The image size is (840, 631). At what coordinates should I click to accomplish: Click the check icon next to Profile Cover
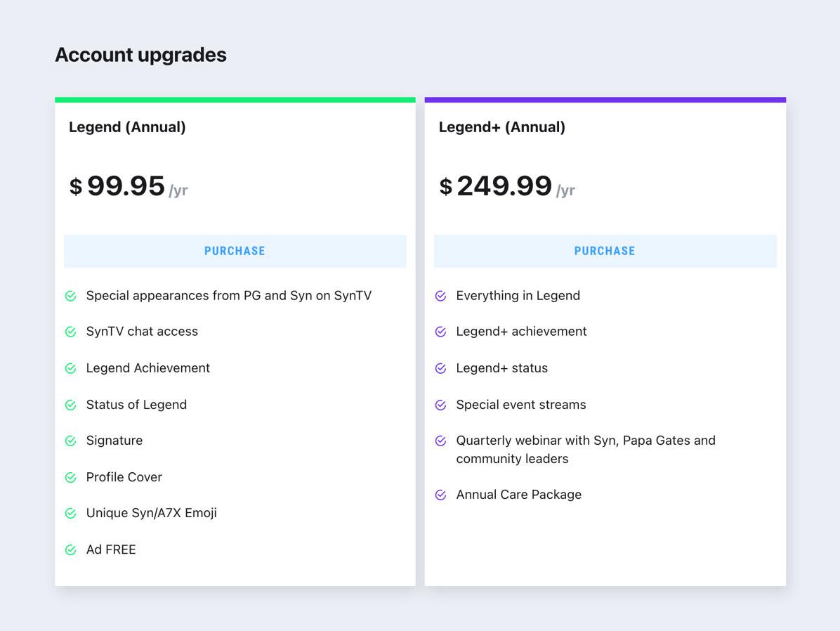coord(71,477)
